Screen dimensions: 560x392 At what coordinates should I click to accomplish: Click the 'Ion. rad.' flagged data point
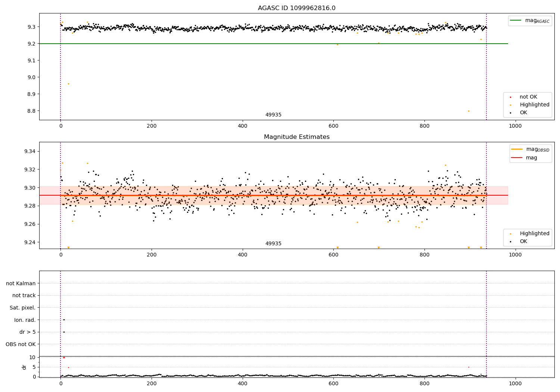coord(64,320)
